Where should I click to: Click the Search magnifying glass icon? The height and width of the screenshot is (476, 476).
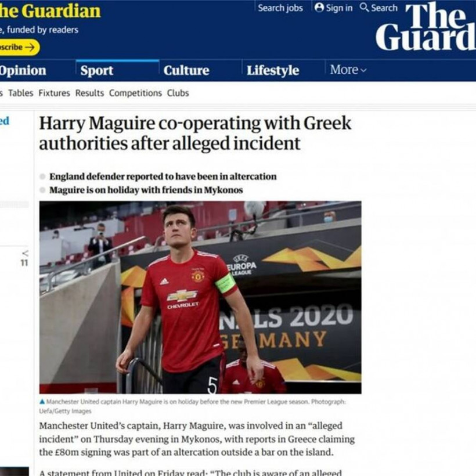point(364,8)
